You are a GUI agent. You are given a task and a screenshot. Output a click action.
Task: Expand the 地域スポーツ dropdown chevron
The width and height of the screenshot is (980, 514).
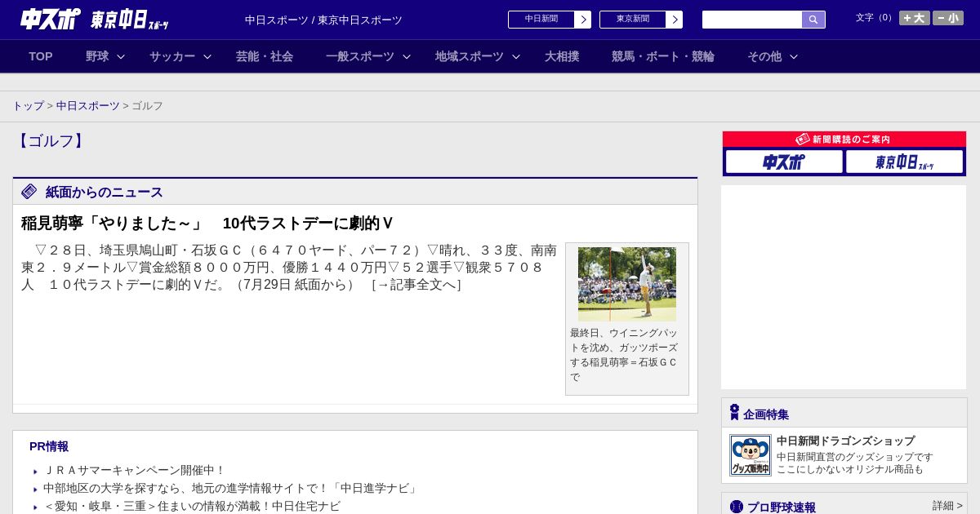point(516,57)
